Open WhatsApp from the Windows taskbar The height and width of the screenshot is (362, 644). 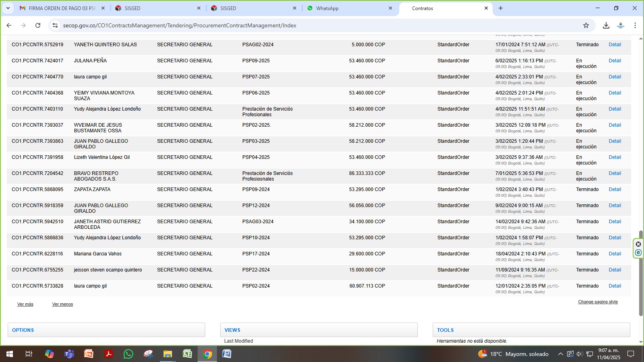pos(128,354)
